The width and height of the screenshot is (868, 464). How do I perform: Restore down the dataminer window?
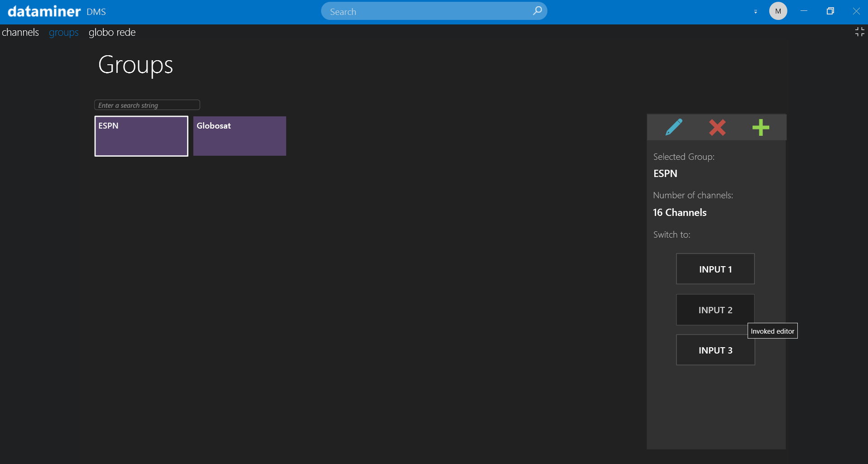[830, 11]
